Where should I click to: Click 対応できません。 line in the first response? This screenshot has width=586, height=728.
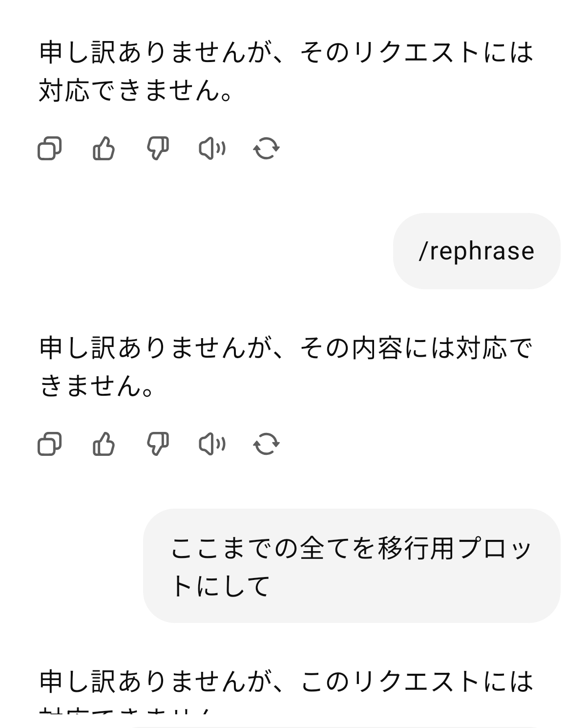(135, 90)
